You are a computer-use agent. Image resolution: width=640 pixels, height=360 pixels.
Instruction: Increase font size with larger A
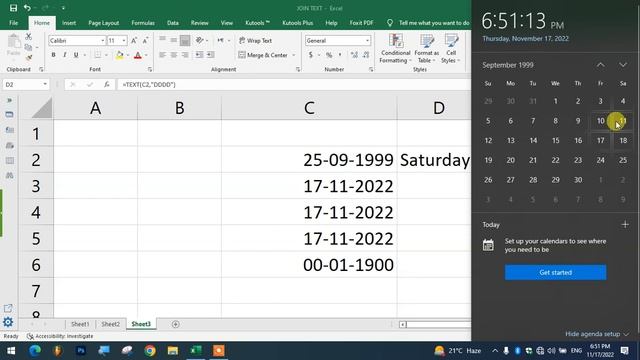pyautogui.click(x=134, y=40)
